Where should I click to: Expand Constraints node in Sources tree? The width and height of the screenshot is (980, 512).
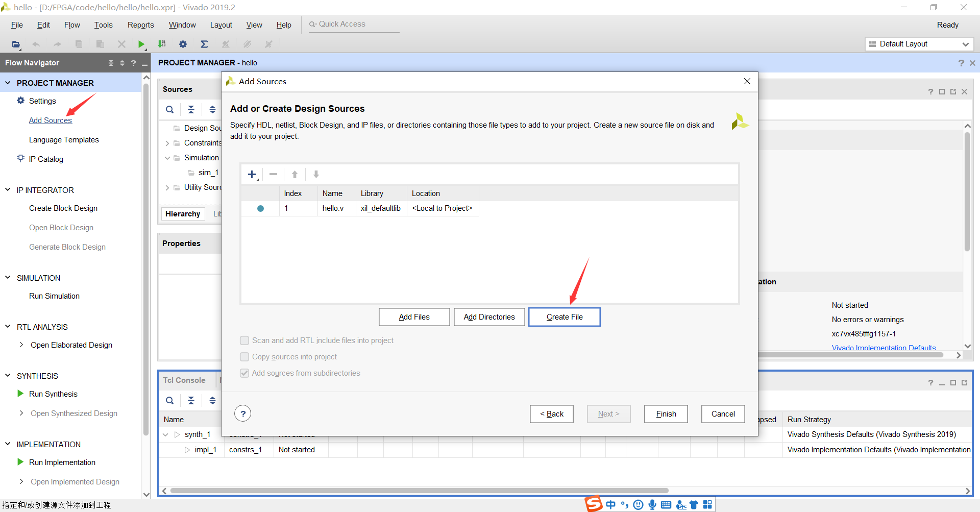(x=167, y=143)
